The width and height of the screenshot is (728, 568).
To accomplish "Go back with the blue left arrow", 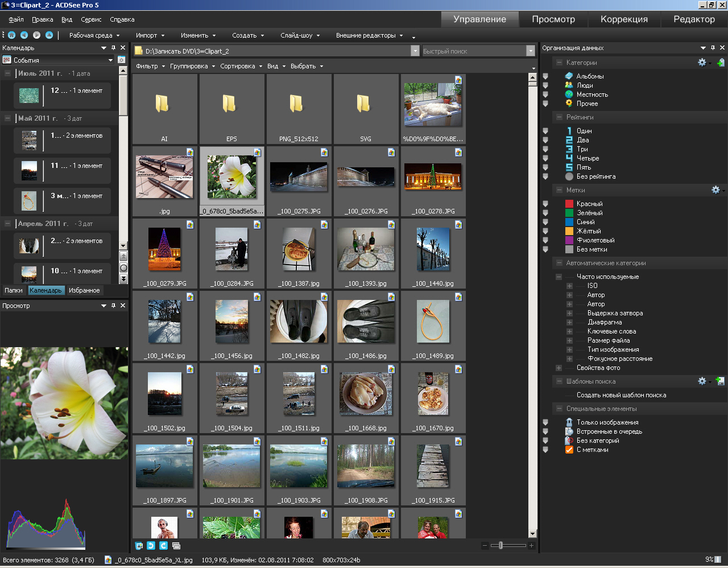I will click(x=24, y=35).
